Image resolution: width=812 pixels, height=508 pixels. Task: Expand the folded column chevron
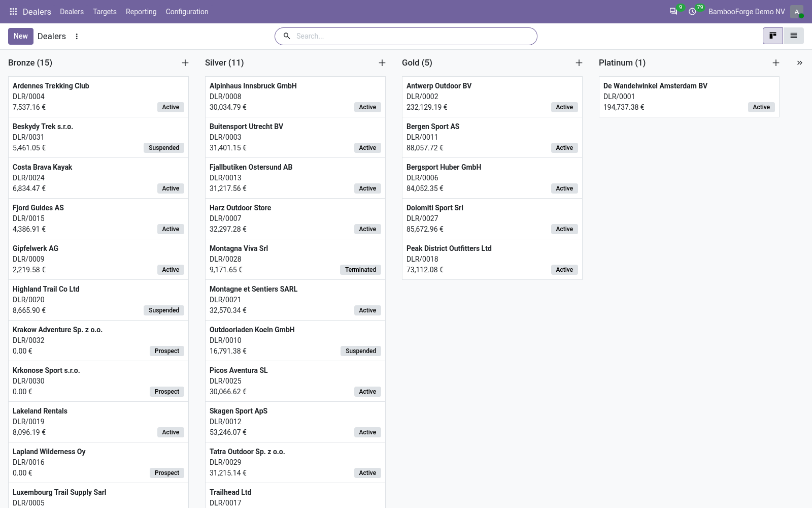(x=800, y=62)
